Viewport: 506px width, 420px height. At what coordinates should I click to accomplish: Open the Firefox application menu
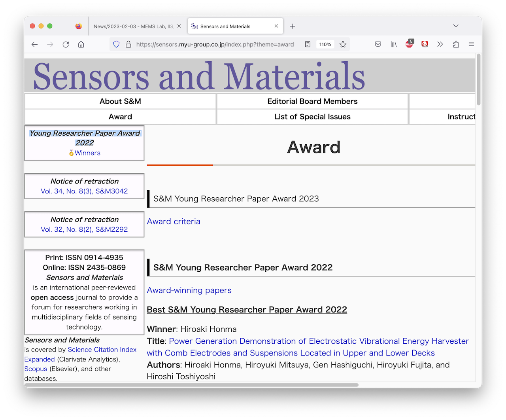(x=471, y=44)
